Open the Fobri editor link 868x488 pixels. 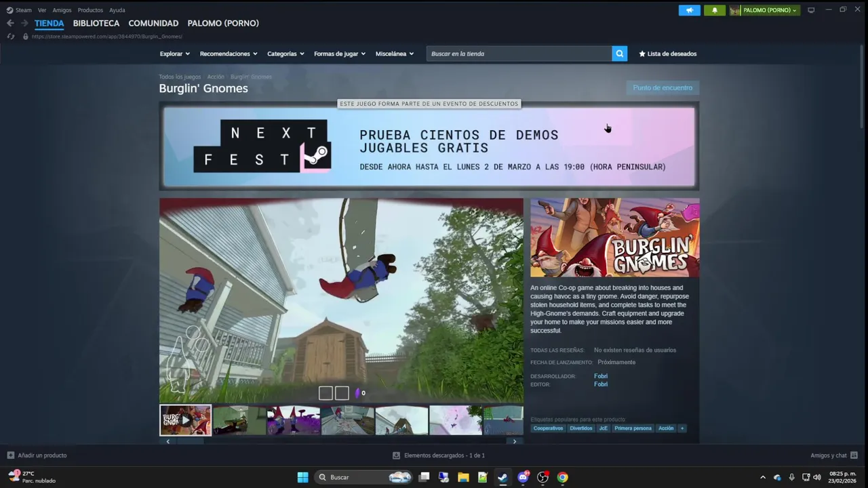(601, 384)
